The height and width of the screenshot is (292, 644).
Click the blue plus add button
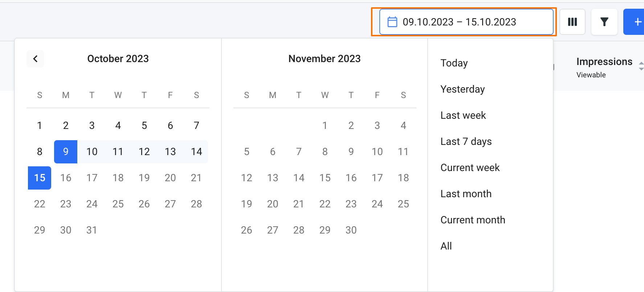click(x=636, y=22)
